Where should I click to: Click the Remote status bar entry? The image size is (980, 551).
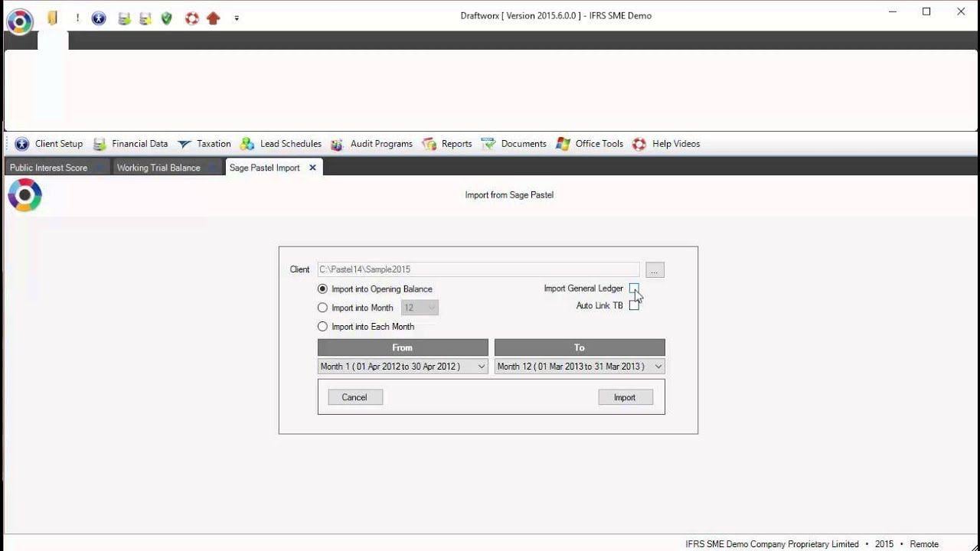(x=924, y=544)
